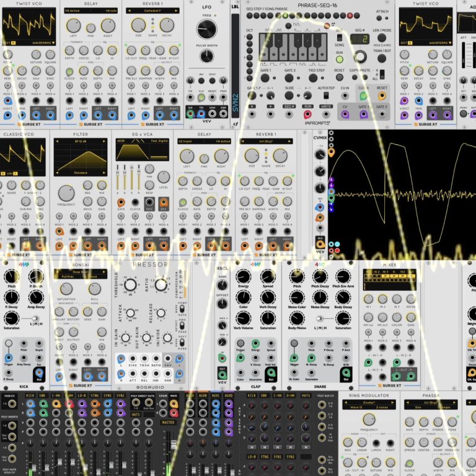
Task: Click the LFO FREQ knob
Action: coord(207,29)
